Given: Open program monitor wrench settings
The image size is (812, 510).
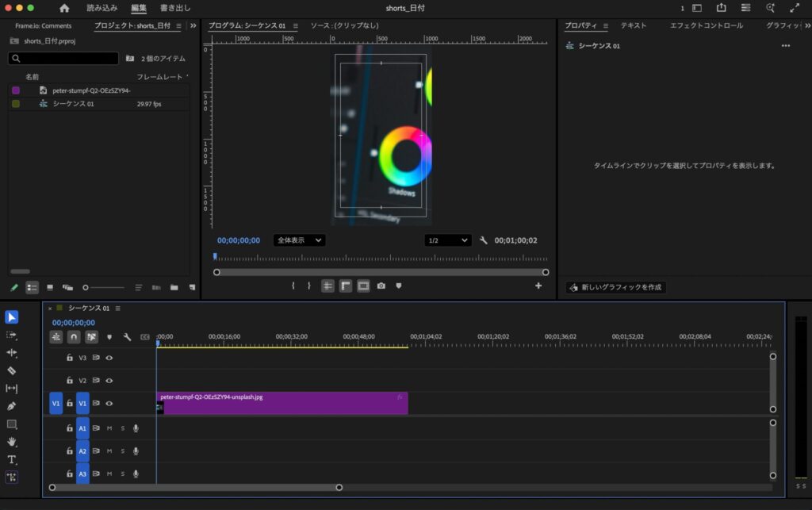Looking at the screenshot, I should point(484,240).
